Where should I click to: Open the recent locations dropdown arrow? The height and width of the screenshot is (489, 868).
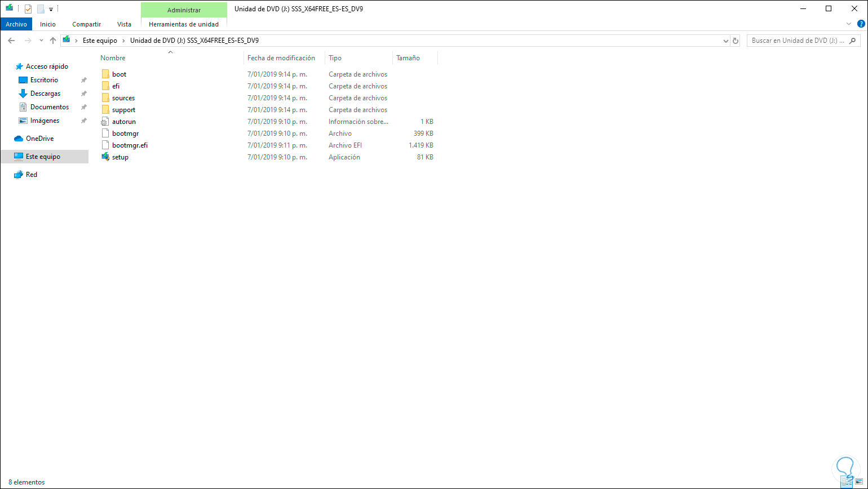point(41,41)
